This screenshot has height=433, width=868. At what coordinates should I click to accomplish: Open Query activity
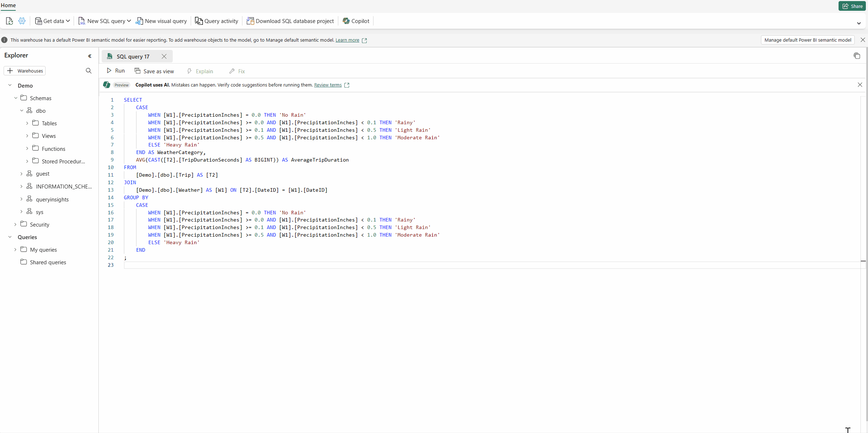(x=217, y=21)
